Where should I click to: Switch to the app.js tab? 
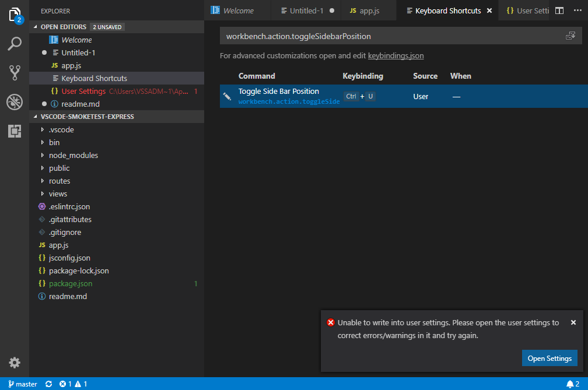click(x=369, y=10)
